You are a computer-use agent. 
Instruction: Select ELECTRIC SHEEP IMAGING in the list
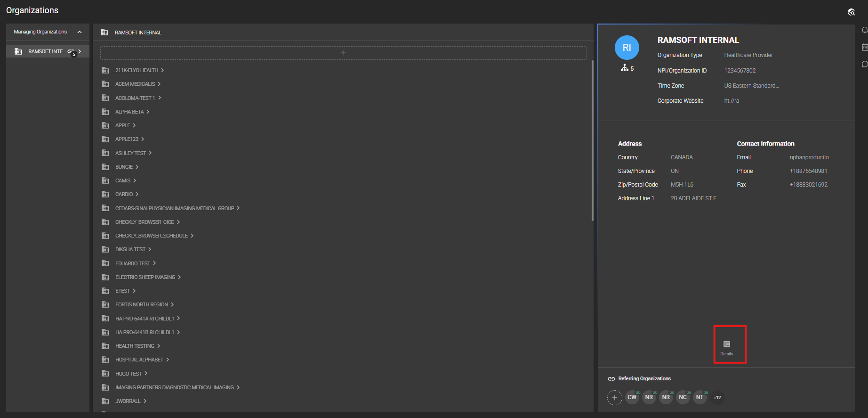tap(145, 277)
